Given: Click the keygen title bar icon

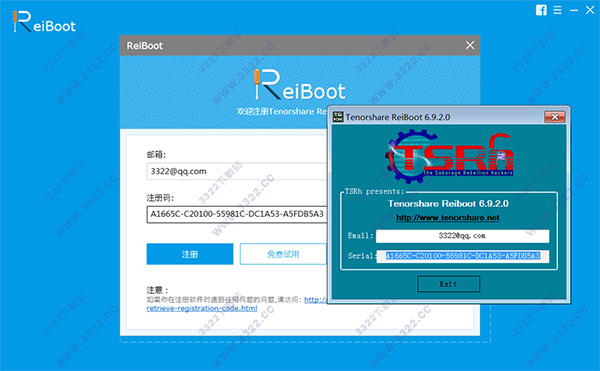Looking at the screenshot, I should click(x=338, y=117).
